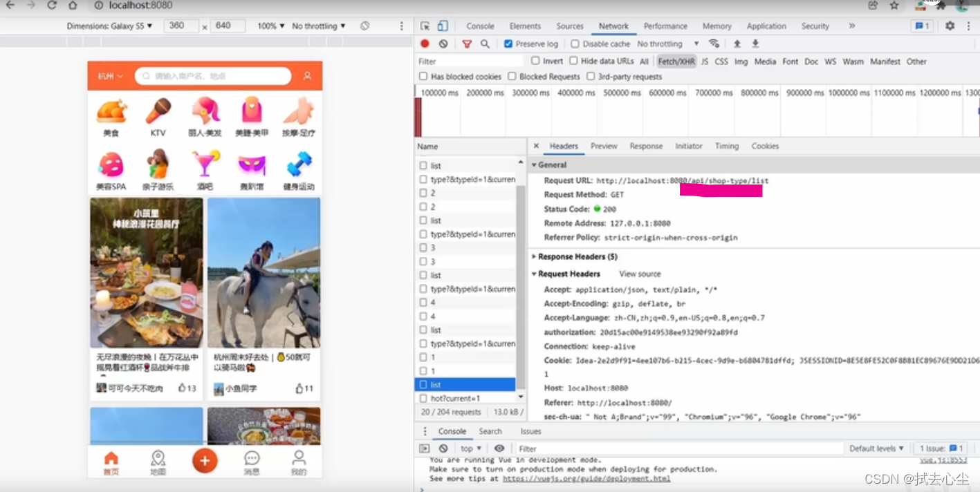
Task: Check the Invert filter checkbox
Action: point(535,61)
